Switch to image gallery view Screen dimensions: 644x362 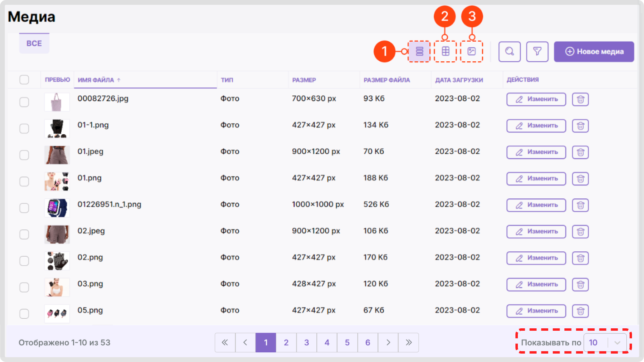click(472, 51)
